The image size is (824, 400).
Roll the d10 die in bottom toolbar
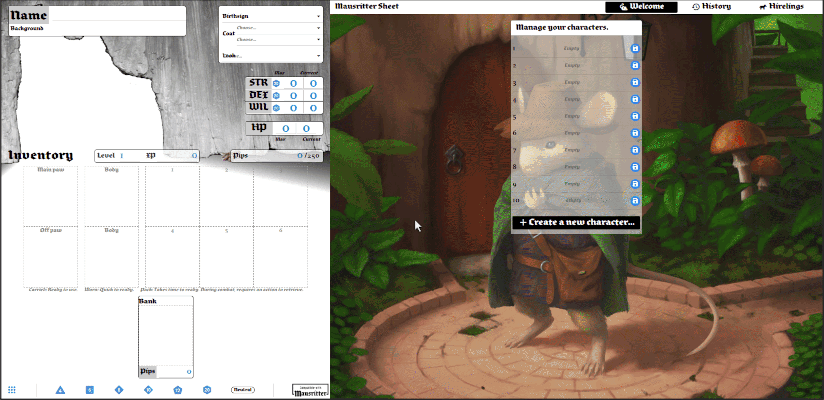click(148, 390)
